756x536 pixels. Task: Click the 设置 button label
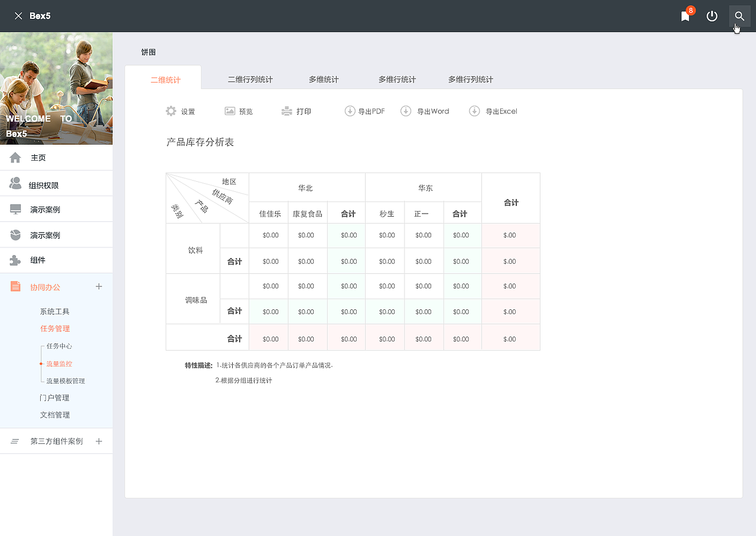click(188, 112)
